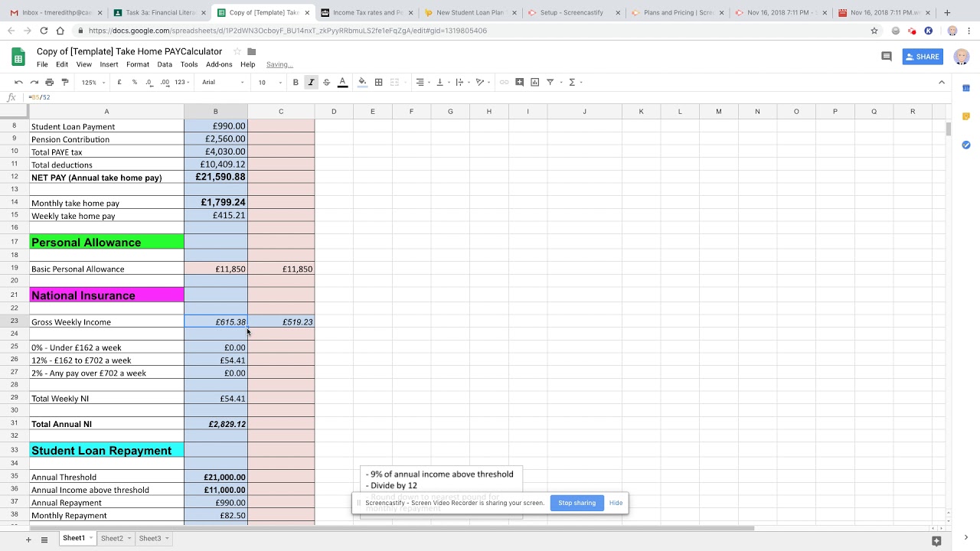Collapse toolbar with the up chevron
Screen dimensions: 980x551
(942, 82)
